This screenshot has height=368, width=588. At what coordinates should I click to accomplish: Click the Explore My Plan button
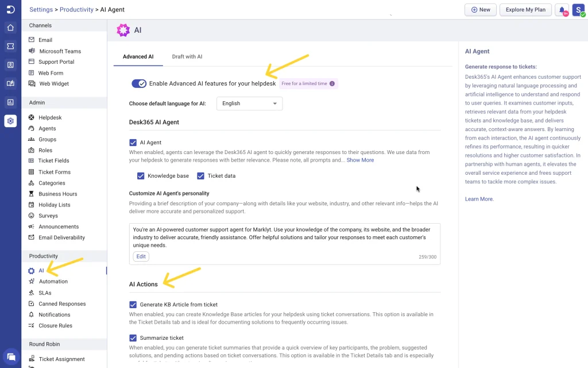pyautogui.click(x=525, y=10)
